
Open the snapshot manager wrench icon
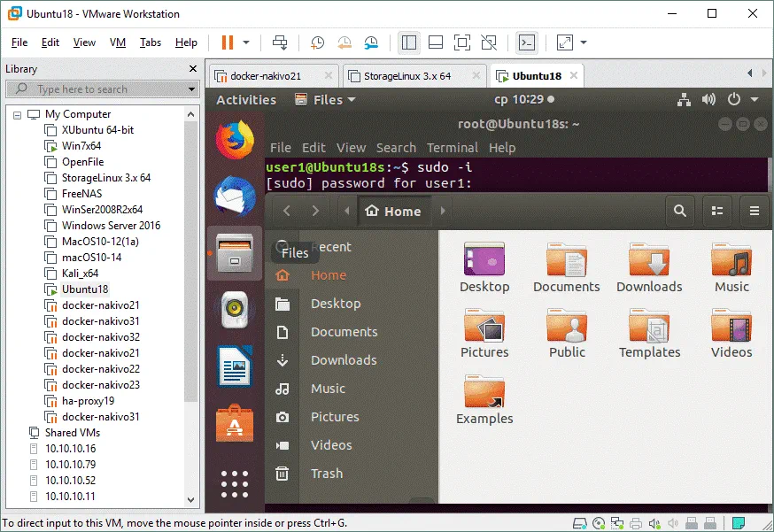tap(372, 42)
